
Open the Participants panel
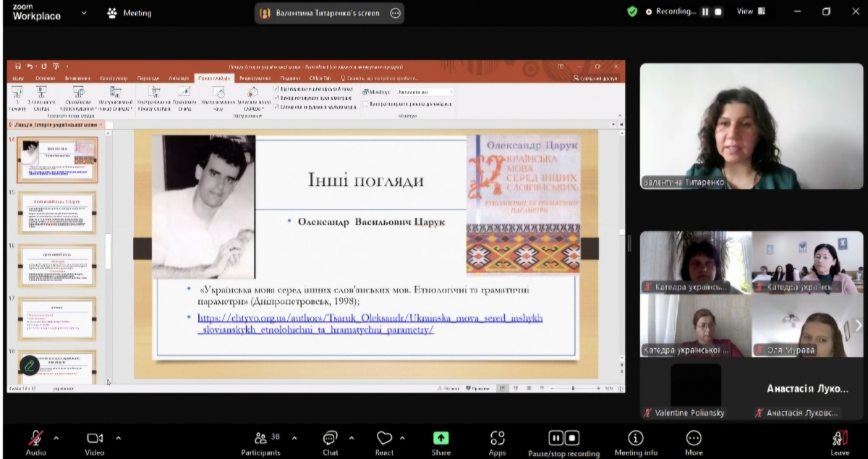(260, 439)
